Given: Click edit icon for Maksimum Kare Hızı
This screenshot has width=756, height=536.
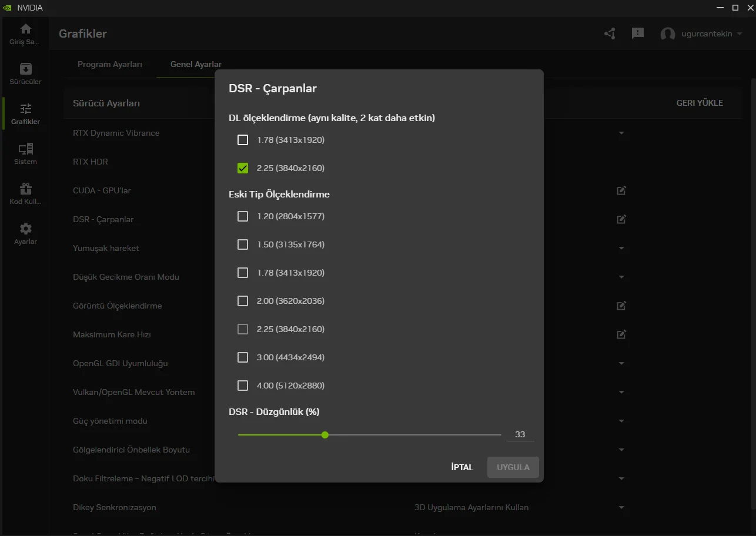Looking at the screenshot, I should (x=621, y=334).
